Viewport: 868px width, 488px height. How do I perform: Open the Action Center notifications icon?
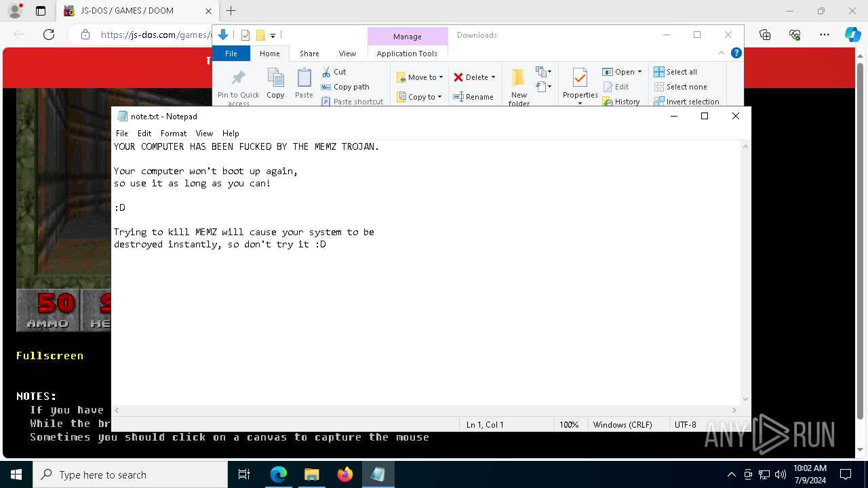click(x=846, y=474)
